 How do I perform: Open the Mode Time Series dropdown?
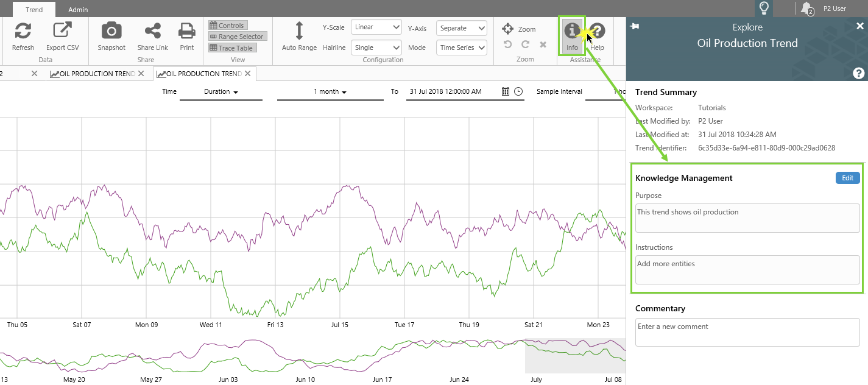(461, 48)
